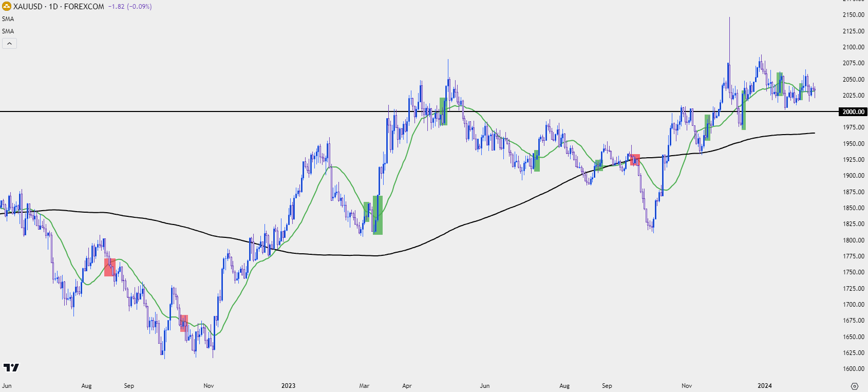Click the Mar label on time axis

pos(364,386)
